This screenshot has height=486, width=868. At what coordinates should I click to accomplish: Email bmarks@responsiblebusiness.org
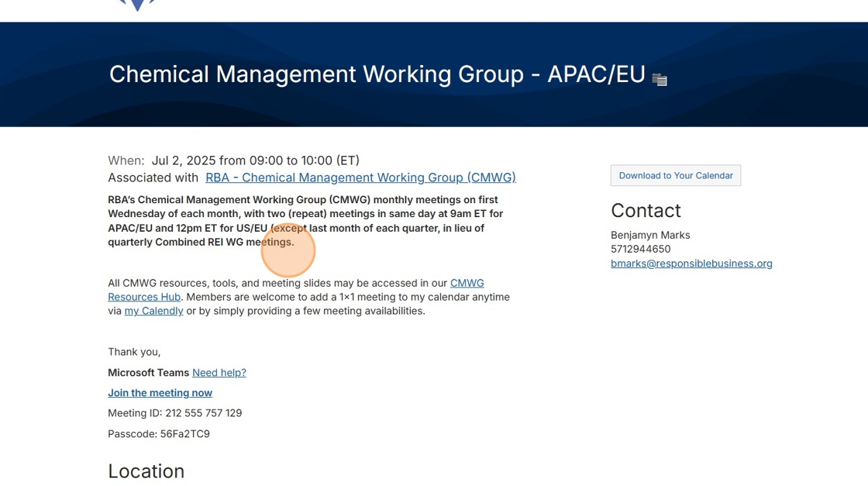(x=691, y=264)
